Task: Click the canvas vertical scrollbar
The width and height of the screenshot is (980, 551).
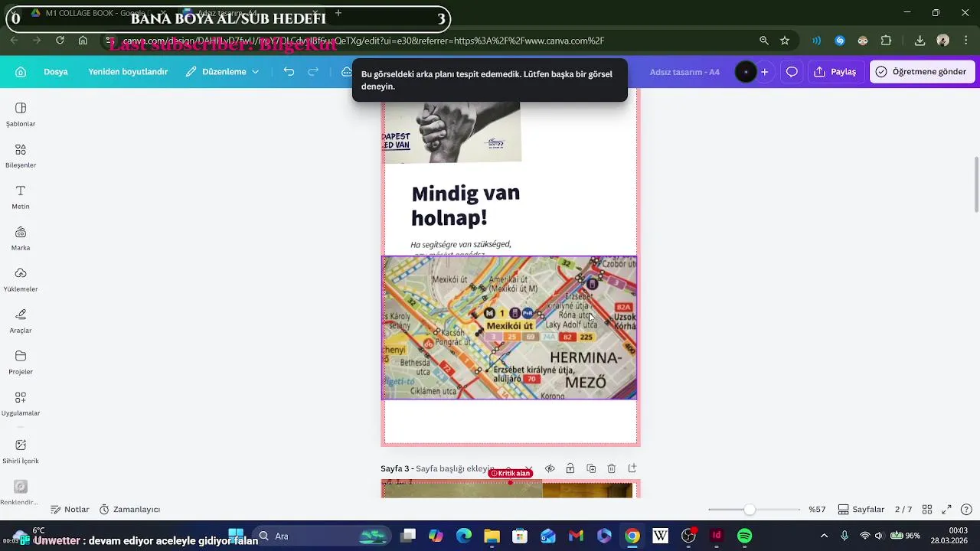Action: point(976,184)
